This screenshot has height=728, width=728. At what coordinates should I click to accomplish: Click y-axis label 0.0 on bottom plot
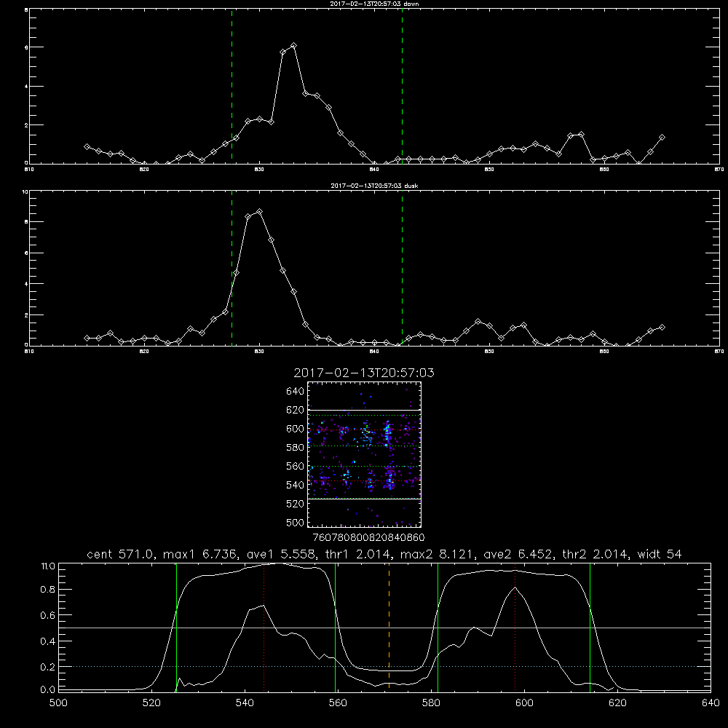point(48,690)
